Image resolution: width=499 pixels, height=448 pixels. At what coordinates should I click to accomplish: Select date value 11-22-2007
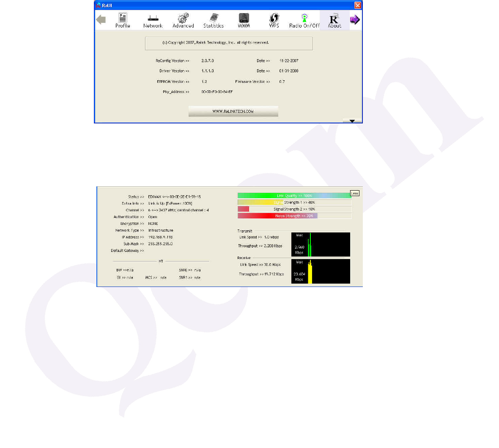289,60
